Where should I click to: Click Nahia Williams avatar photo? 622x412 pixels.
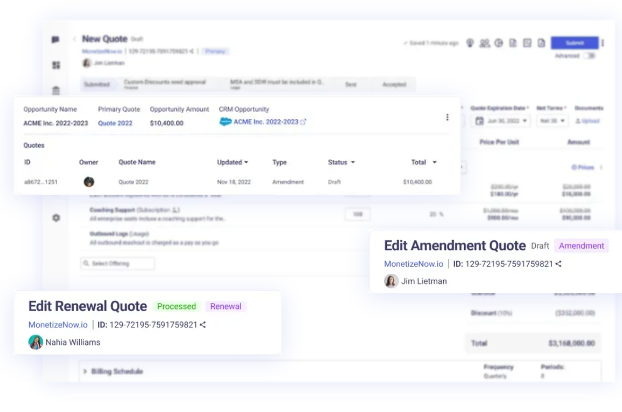[35, 342]
